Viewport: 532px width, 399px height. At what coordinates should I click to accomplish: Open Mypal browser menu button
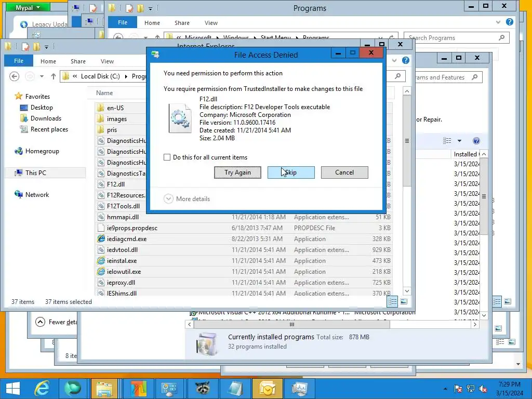coord(28,7)
